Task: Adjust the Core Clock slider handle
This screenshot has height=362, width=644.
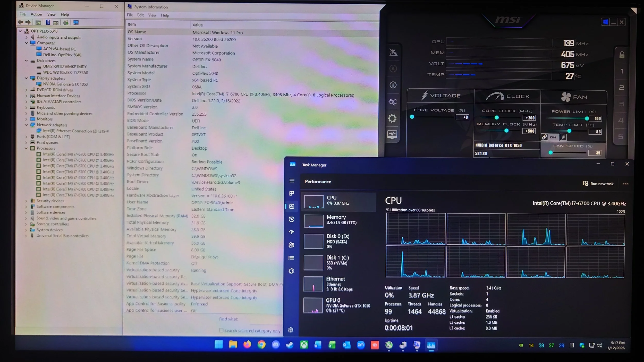Action: [496, 118]
